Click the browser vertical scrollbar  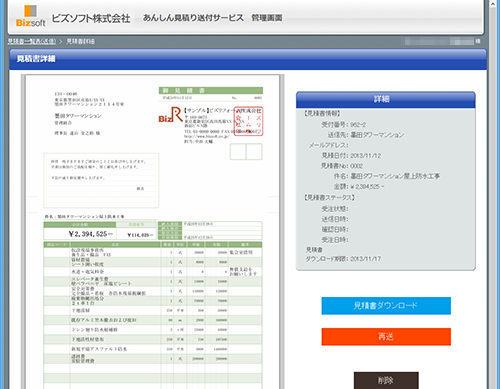pos(493,197)
